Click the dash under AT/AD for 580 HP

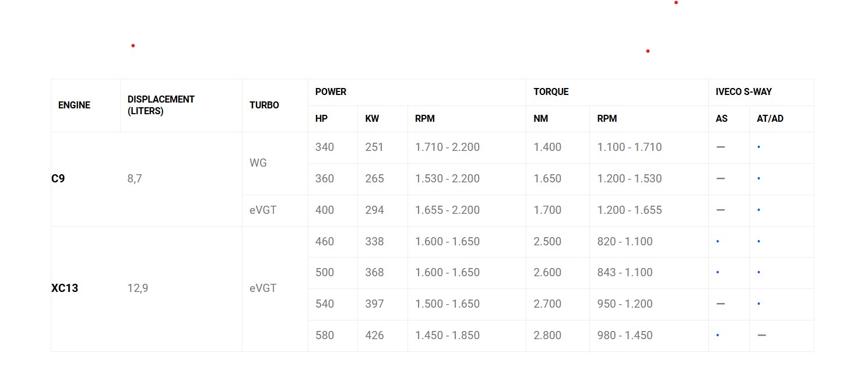[x=761, y=336]
